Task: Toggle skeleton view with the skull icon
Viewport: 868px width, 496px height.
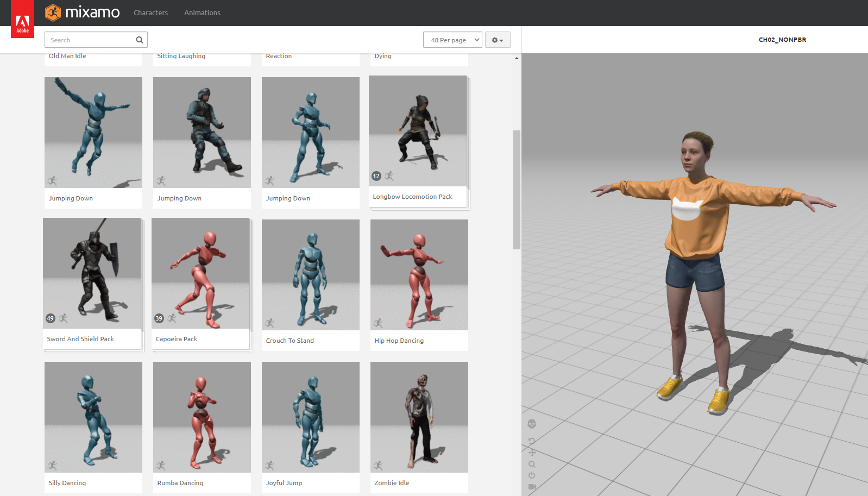Action: pyautogui.click(x=532, y=424)
